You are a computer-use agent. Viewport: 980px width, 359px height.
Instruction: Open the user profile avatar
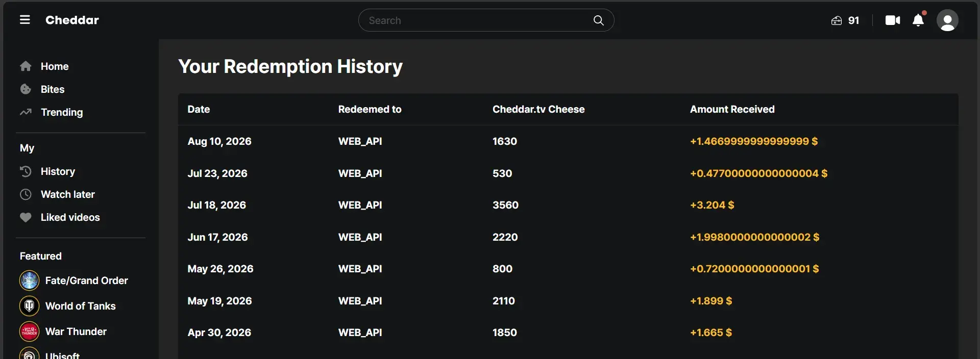947,20
